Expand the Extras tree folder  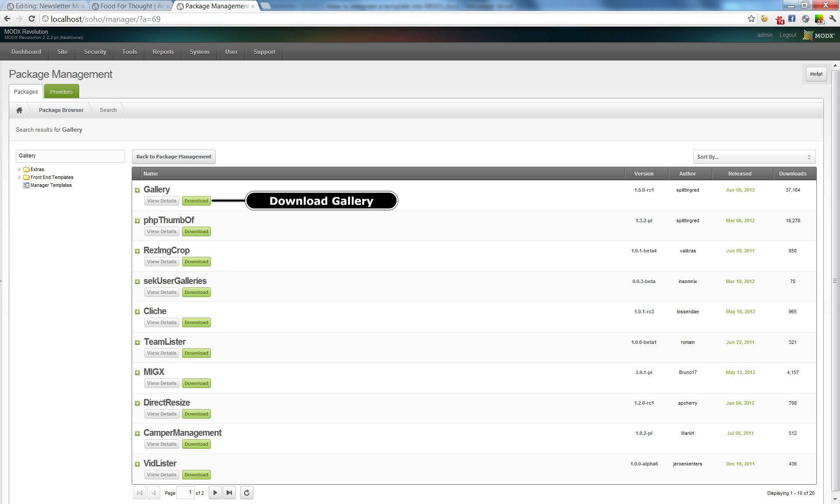pos(19,169)
